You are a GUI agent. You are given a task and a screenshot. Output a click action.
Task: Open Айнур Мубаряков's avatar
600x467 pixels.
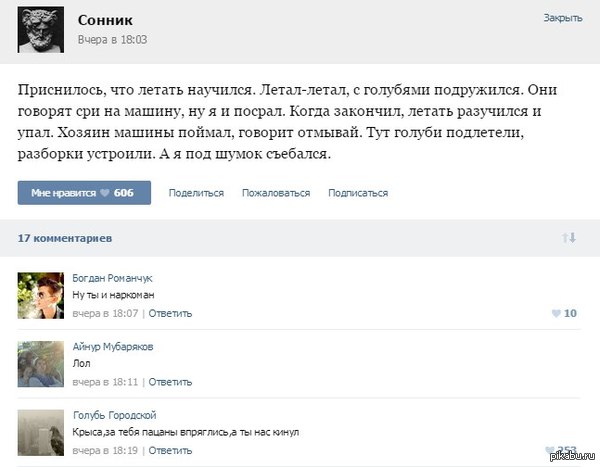click(41, 363)
